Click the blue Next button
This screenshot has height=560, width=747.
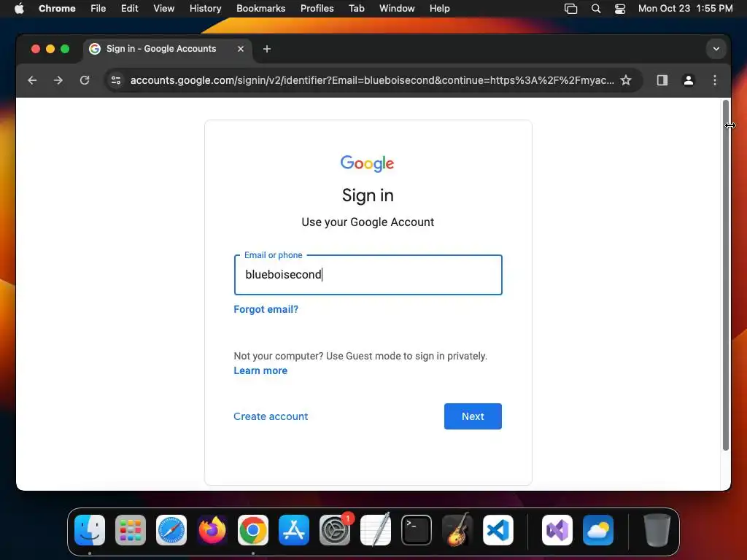click(x=473, y=416)
